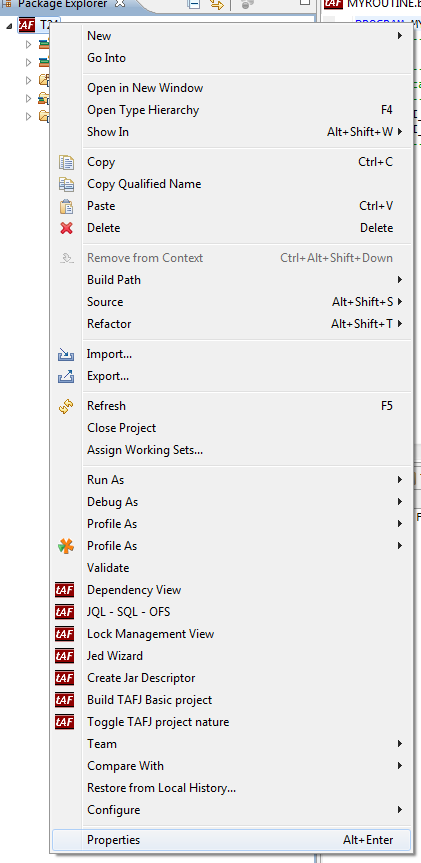
Task: Click the Paste clipboard icon
Action: pos(66,206)
